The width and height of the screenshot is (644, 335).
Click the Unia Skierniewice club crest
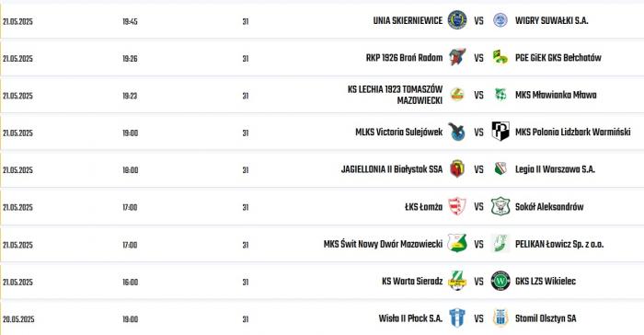click(456, 20)
